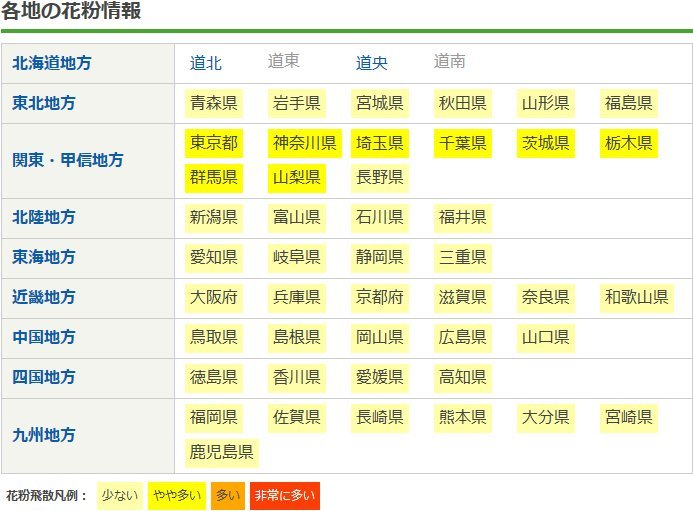Click the orange 多い legend swatch
This screenshot has height=511, width=693.
[x=228, y=495]
